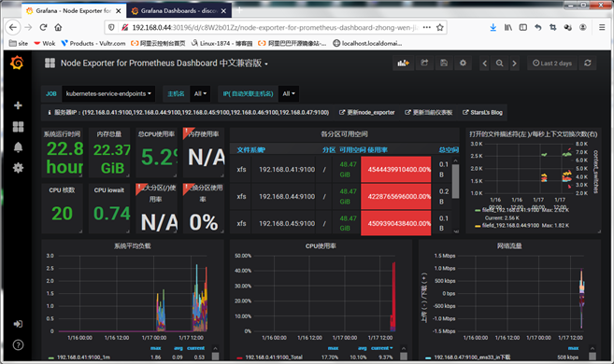Screen dimensions: 614x364
Task: Click the 总空间 column header
Action: [449, 150]
